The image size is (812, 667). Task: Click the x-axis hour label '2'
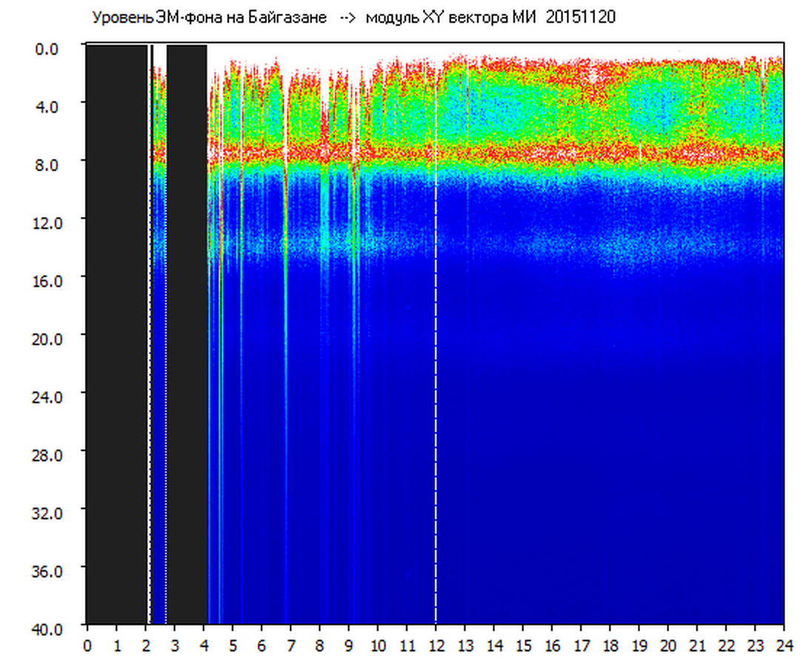pyautogui.click(x=145, y=646)
